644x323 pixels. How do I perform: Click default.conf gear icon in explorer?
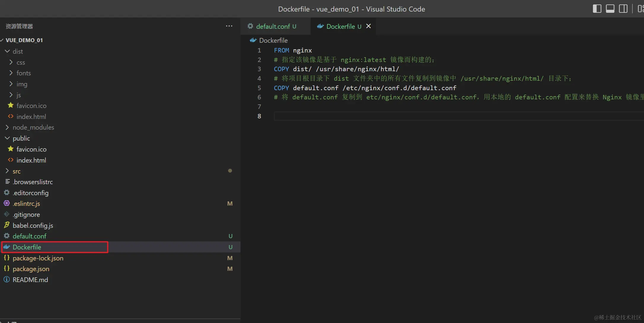pos(7,236)
